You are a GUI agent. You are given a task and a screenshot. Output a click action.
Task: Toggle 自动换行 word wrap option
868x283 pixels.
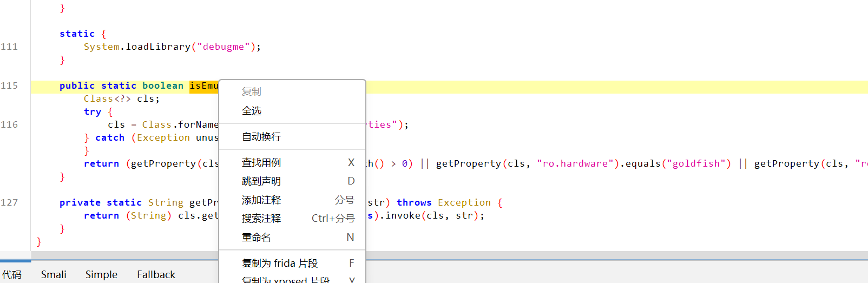coord(261,137)
